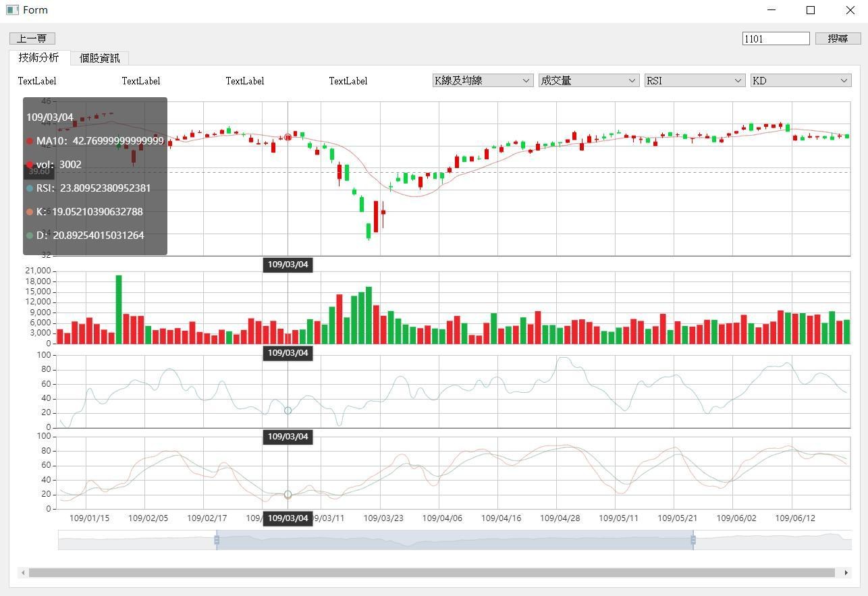Viewport: 868px width, 596px height.
Task: Open the 成交量 dropdown
Action: click(x=589, y=80)
